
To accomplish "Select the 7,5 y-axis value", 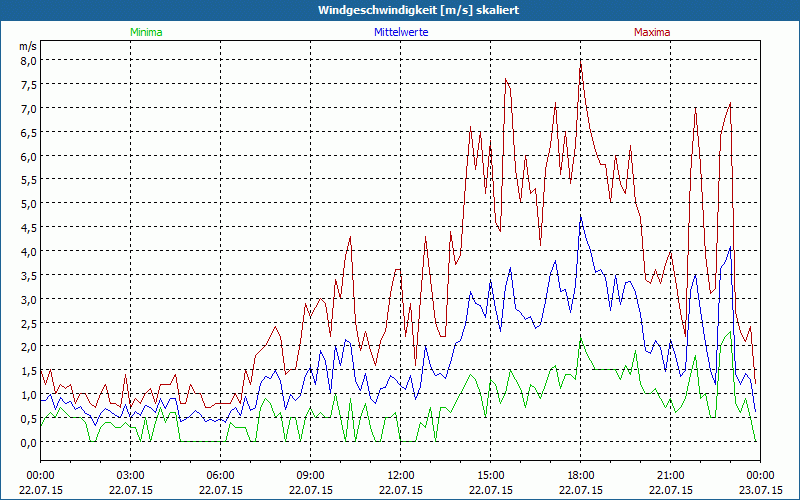I will [29, 85].
